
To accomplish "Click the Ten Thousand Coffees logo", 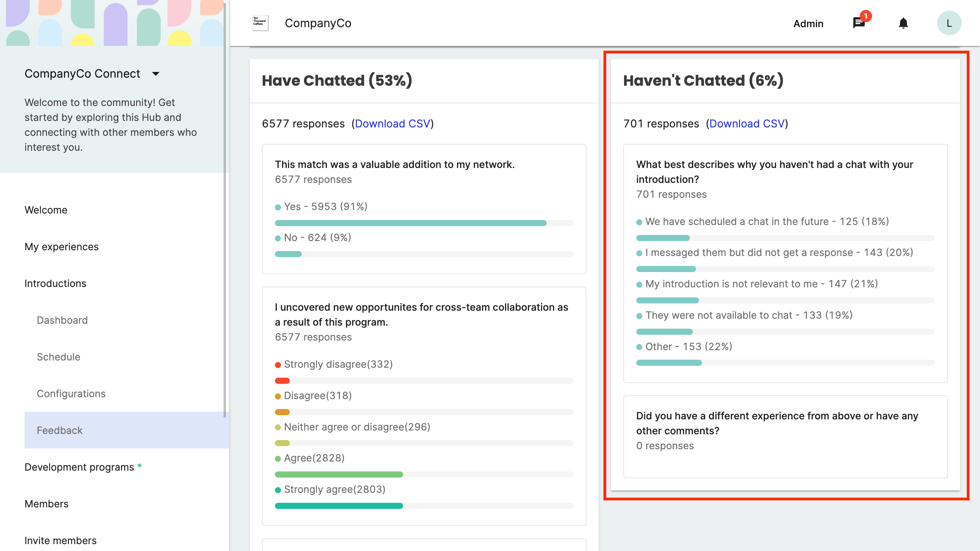I will tap(260, 23).
